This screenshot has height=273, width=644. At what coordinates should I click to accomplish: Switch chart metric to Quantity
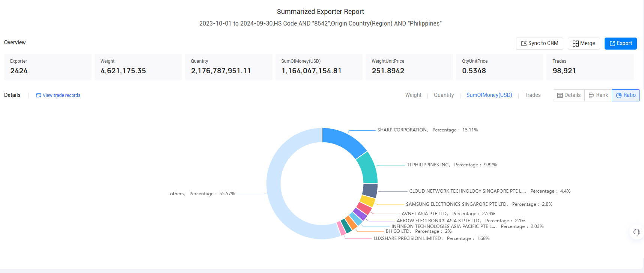(444, 95)
